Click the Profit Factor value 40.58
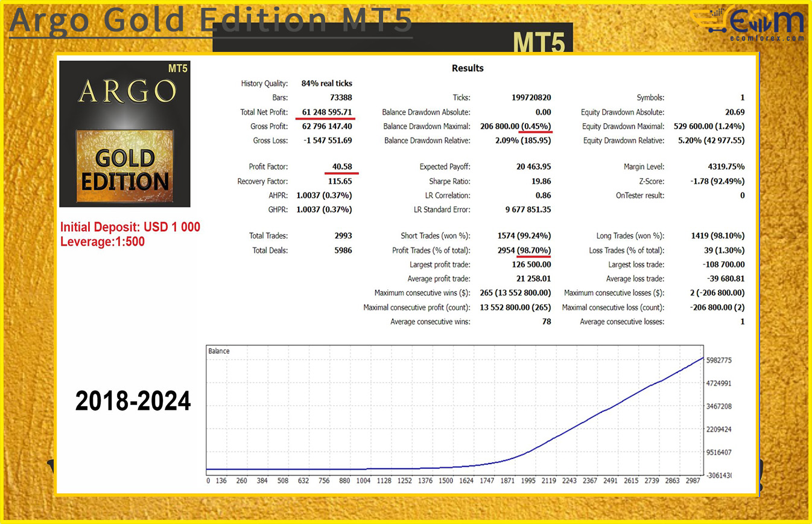Screen dimensions: 812x524 pyautogui.click(x=342, y=167)
